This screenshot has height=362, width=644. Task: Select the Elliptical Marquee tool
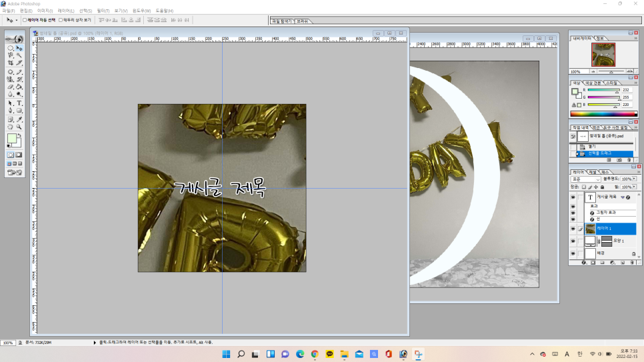(10, 49)
